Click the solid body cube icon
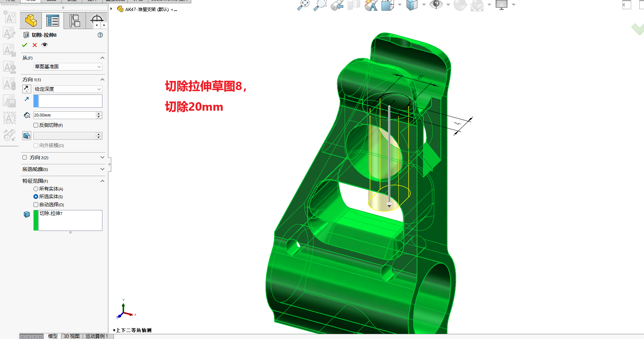Viewport: 644px width, 339px height. pyautogui.click(x=27, y=214)
